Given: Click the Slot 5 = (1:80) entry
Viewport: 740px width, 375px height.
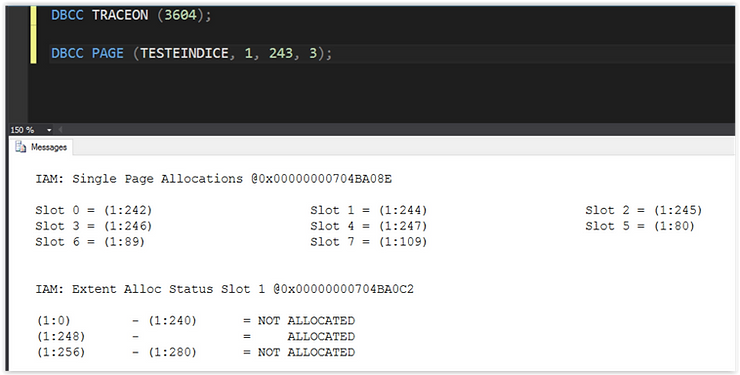Looking at the screenshot, I should tap(640, 226).
